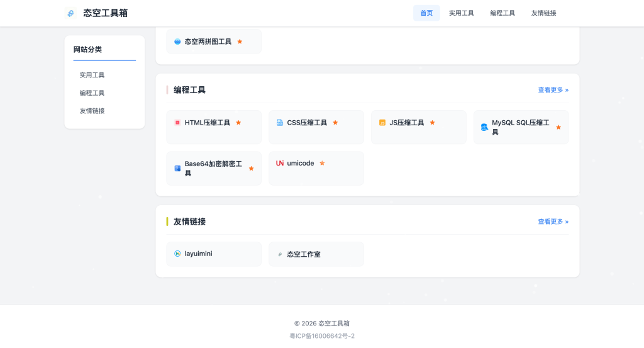The image size is (644, 348).
Task: Click the 态空工作室 link icon
Action: point(280,254)
